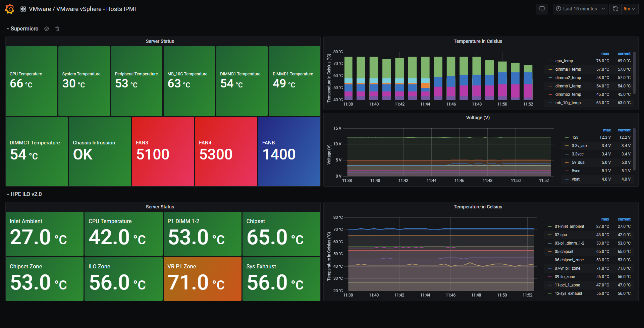Select the Supermicro CPU Temperature 66 tile
The image size is (644, 328).
point(32,81)
